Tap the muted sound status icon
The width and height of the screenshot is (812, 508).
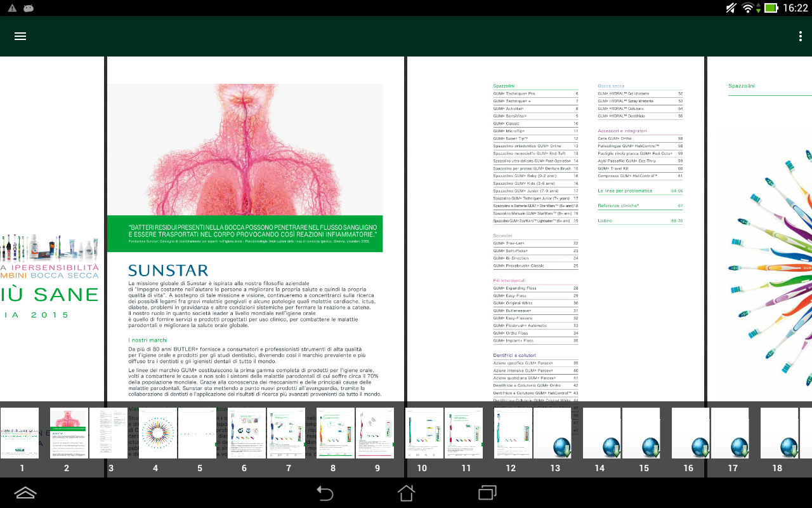[x=731, y=8]
